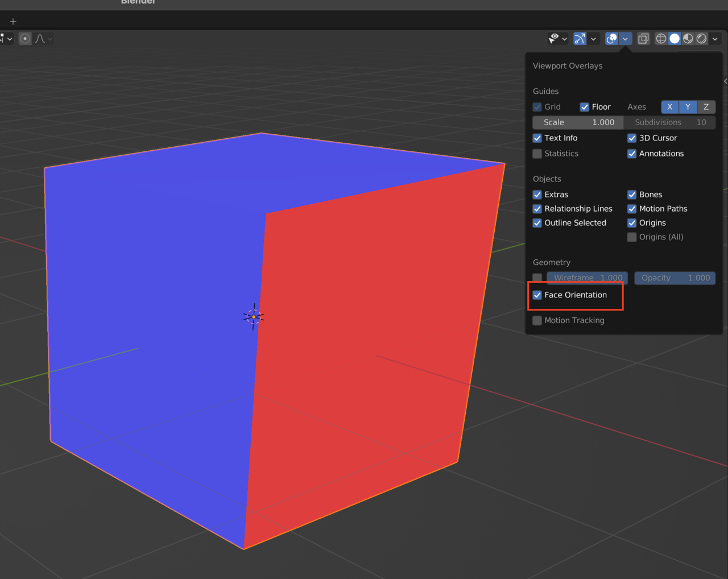Toggle X-Ray mode icon
The width and height of the screenshot is (728, 579).
(643, 39)
